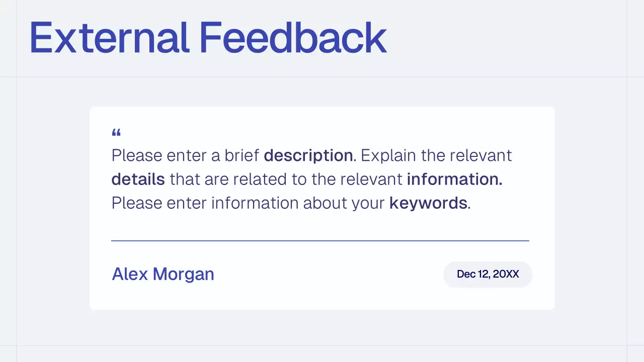Screen dimensions: 644x362
Task: Click the word "Feedback" in the title
Action: point(293,38)
